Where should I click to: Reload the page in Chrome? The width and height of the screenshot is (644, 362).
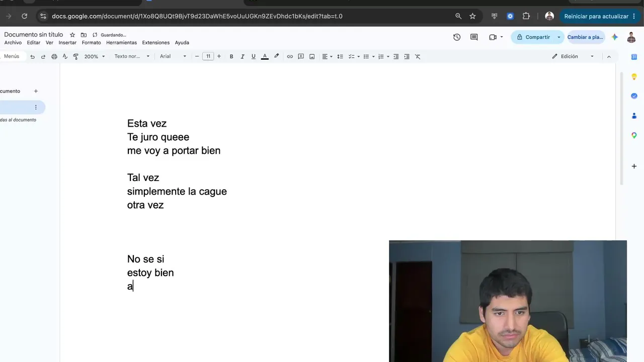pos(24,16)
